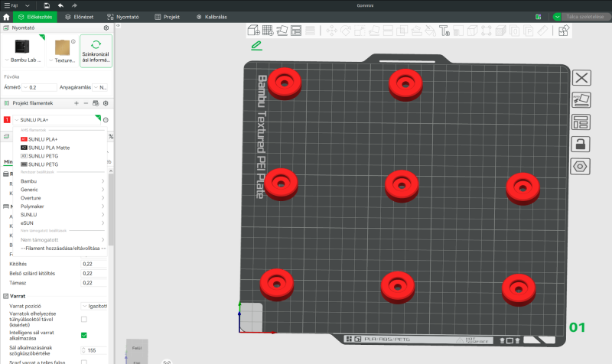This screenshot has height=364, width=612.
Task: Select the Color painting bucket tool
Action: [x=430, y=31]
